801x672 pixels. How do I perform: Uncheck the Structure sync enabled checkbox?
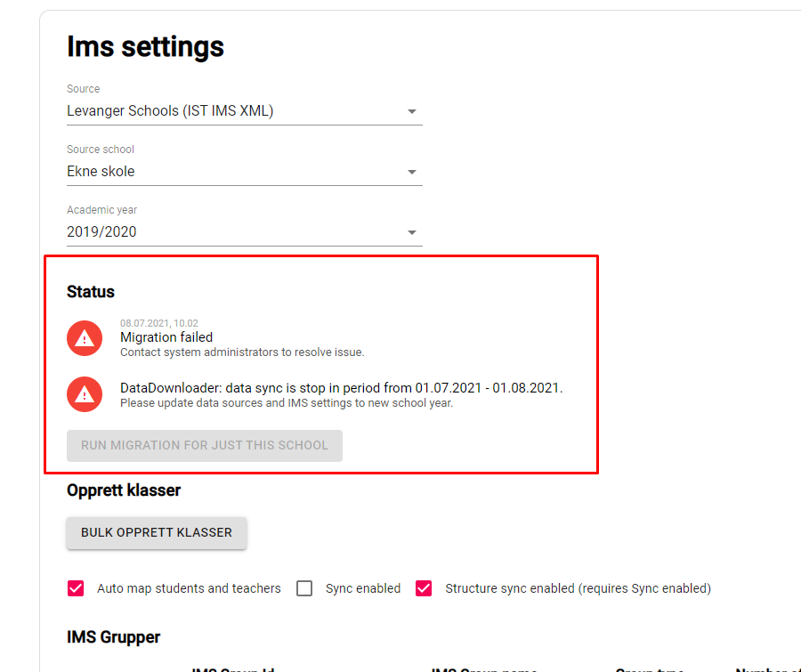pyautogui.click(x=424, y=588)
